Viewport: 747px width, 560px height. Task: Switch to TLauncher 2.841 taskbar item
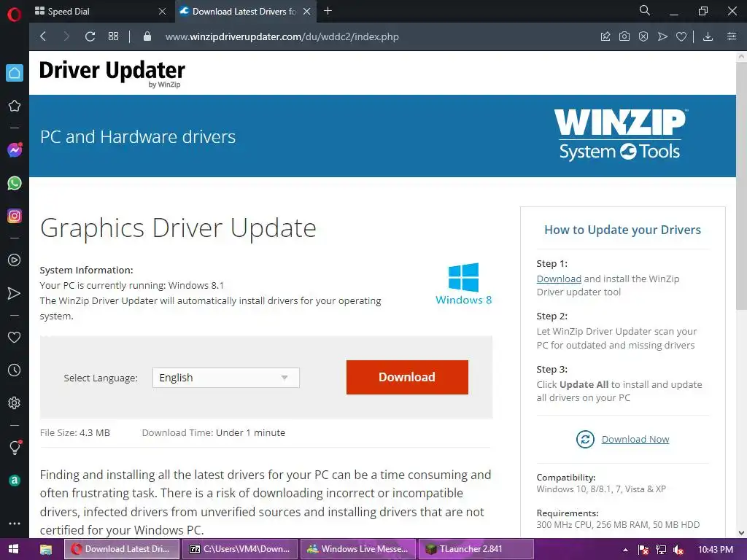[x=476, y=549]
